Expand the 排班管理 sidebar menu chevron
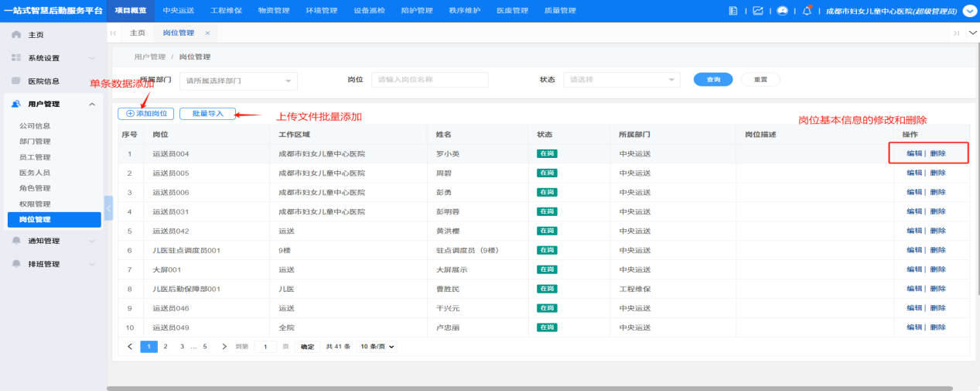The height and width of the screenshot is (391, 980). pyautogui.click(x=92, y=264)
